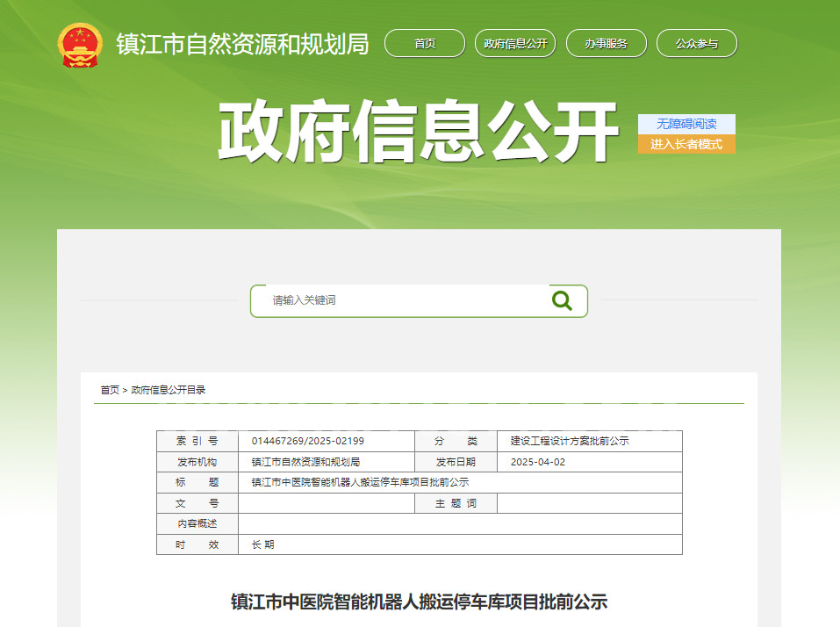Click the magnifier search icon
The height and width of the screenshot is (627, 840).
coord(562,300)
